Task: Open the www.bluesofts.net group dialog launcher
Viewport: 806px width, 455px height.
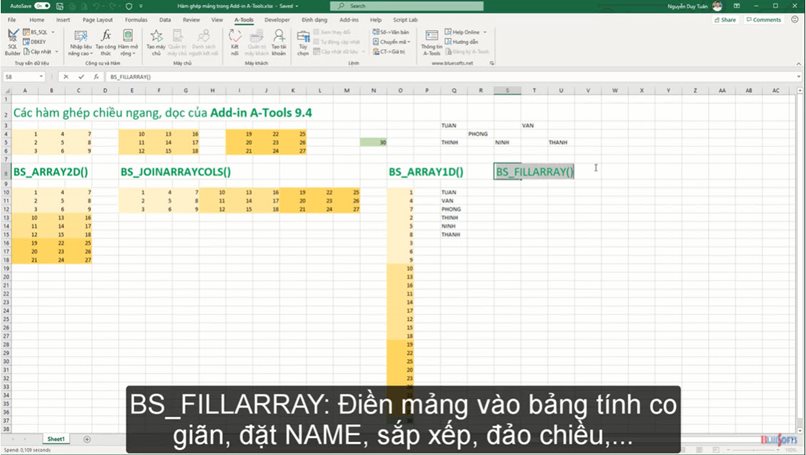Action: click(492, 63)
